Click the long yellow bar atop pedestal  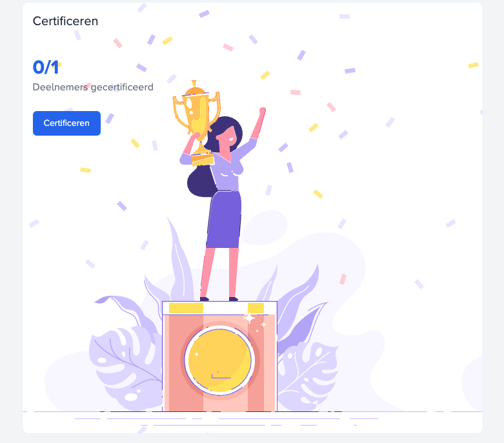(x=186, y=308)
